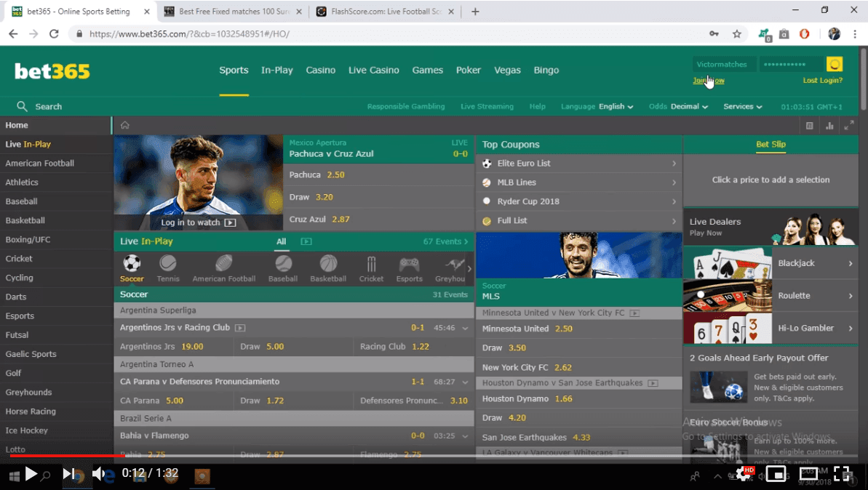Open the Odds Decimal dropdown
Image resolution: width=868 pixels, height=490 pixels.
(677, 106)
